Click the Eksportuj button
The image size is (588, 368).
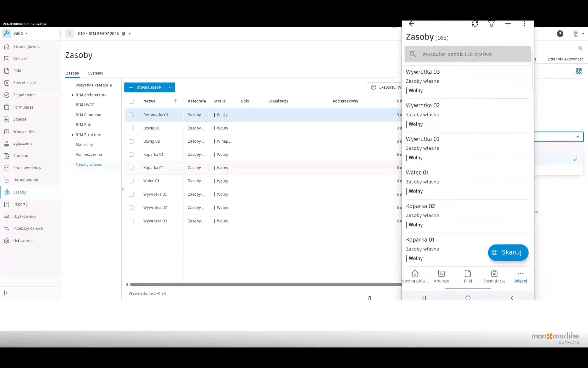(384, 87)
